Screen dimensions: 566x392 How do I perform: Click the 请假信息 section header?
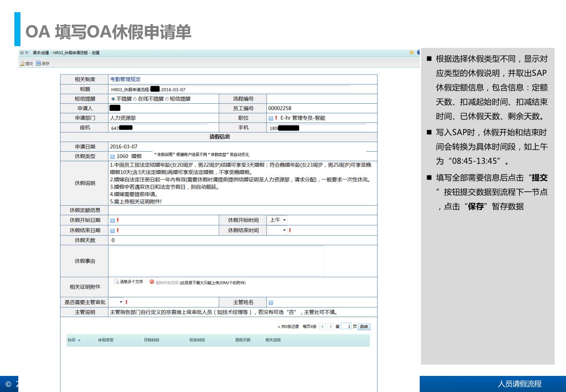(x=220, y=137)
